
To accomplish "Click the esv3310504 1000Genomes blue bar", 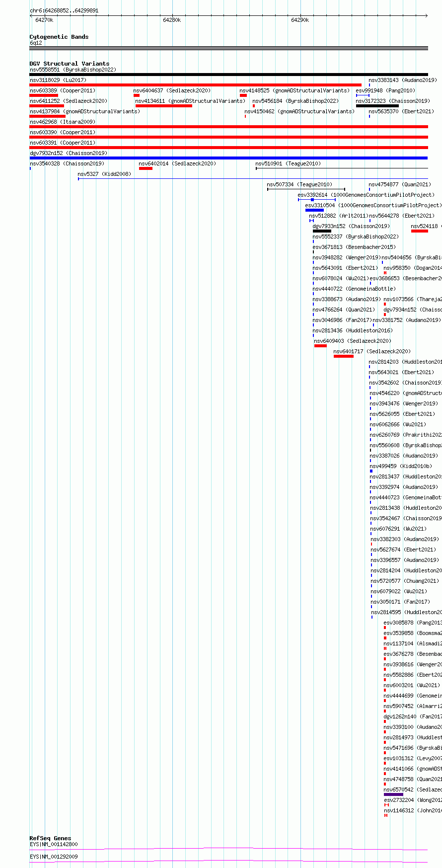I will pos(314,210).
